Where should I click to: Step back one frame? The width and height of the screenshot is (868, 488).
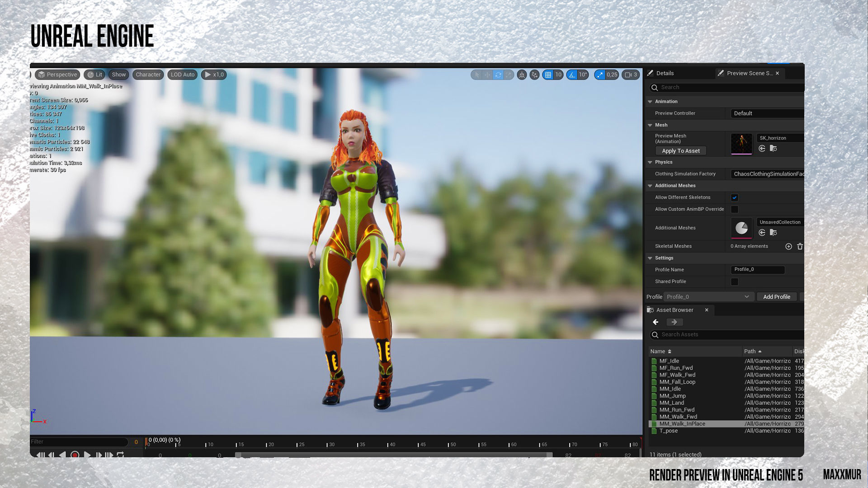[x=52, y=455]
